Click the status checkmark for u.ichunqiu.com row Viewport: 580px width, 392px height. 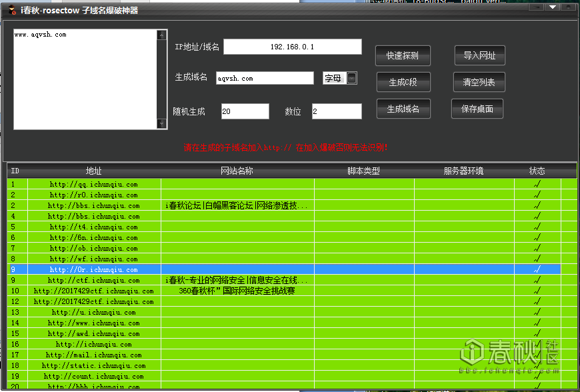[537, 312]
